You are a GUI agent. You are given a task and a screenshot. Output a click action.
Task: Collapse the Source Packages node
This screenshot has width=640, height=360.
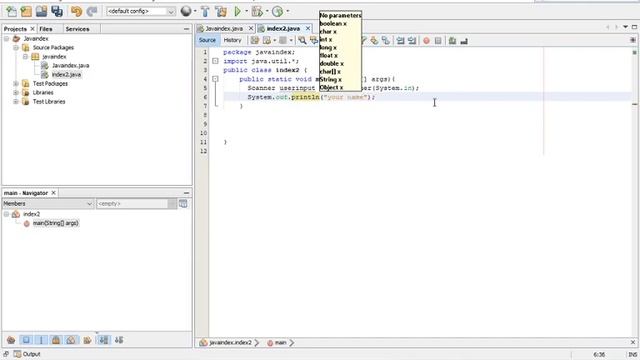click(16, 48)
